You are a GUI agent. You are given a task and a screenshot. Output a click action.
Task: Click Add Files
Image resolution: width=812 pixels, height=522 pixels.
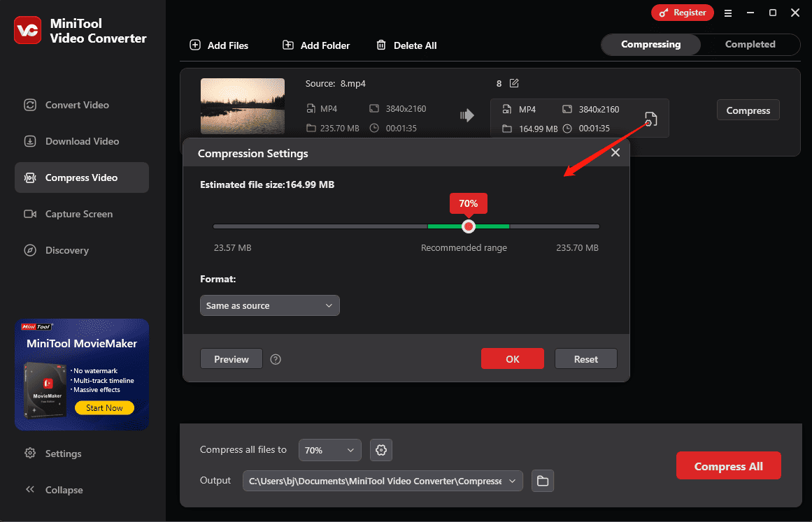tap(219, 45)
